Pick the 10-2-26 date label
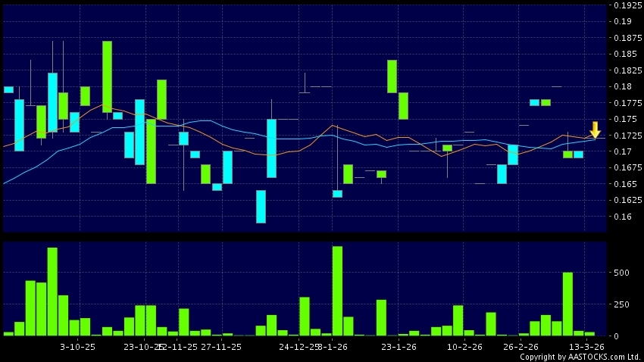 point(464,346)
